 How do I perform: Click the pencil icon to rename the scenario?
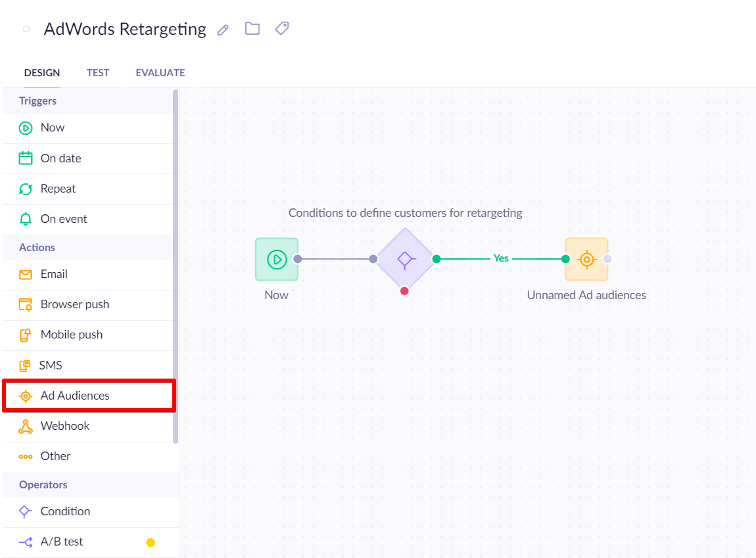pos(223,30)
